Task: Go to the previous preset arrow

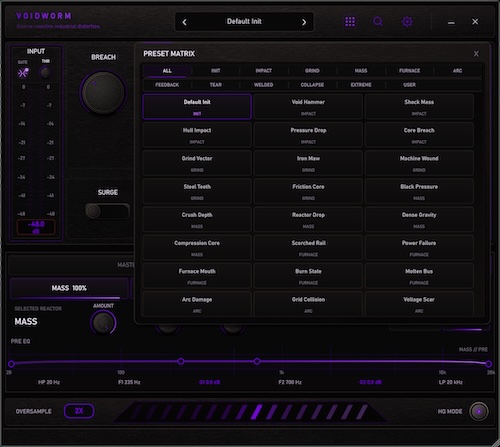Action: tap(185, 22)
